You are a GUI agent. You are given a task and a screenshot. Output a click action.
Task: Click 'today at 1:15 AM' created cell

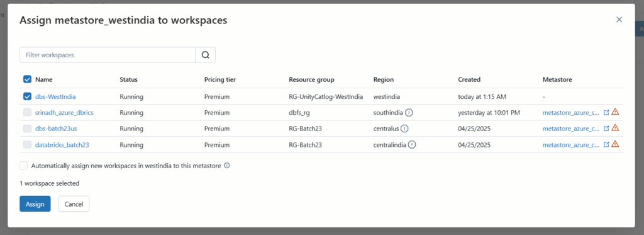pyautogui.click(x=482, y=97)
